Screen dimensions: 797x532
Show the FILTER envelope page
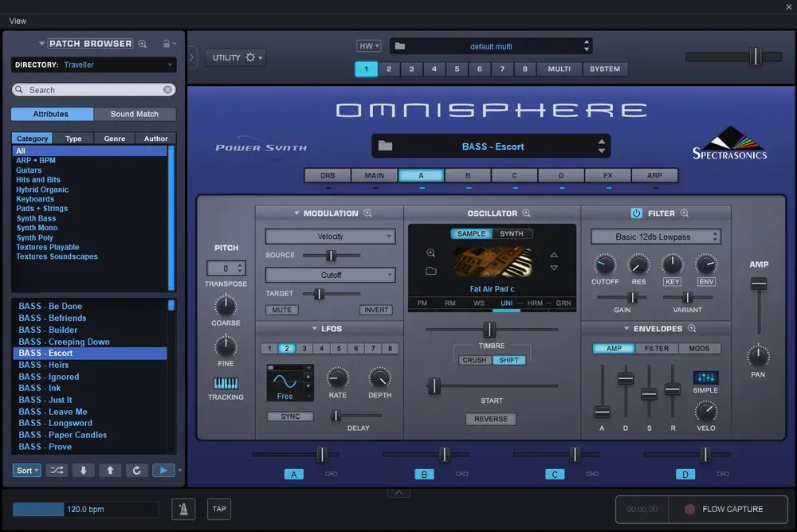(656, 349)
